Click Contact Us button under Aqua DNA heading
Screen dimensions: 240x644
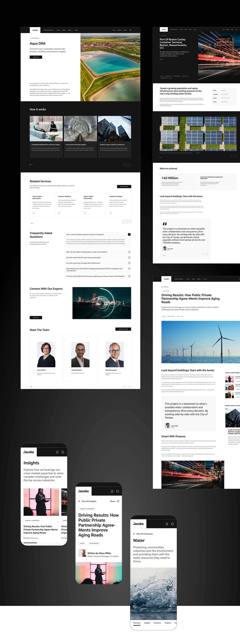(36, 57)
